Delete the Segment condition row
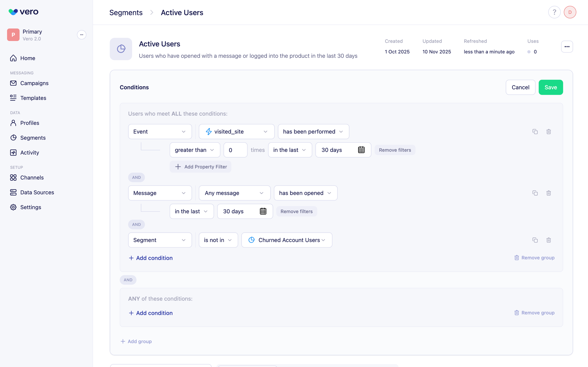Screen dimensions: 588x367 (x=548, y=240)
